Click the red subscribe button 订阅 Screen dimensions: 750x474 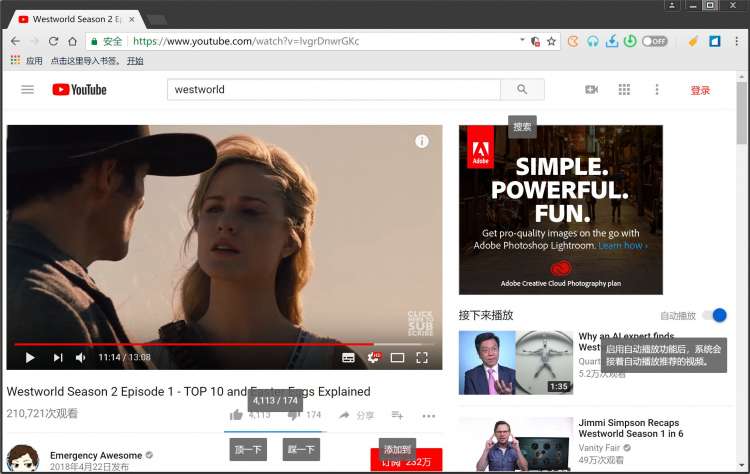click(x=406, y=460)
